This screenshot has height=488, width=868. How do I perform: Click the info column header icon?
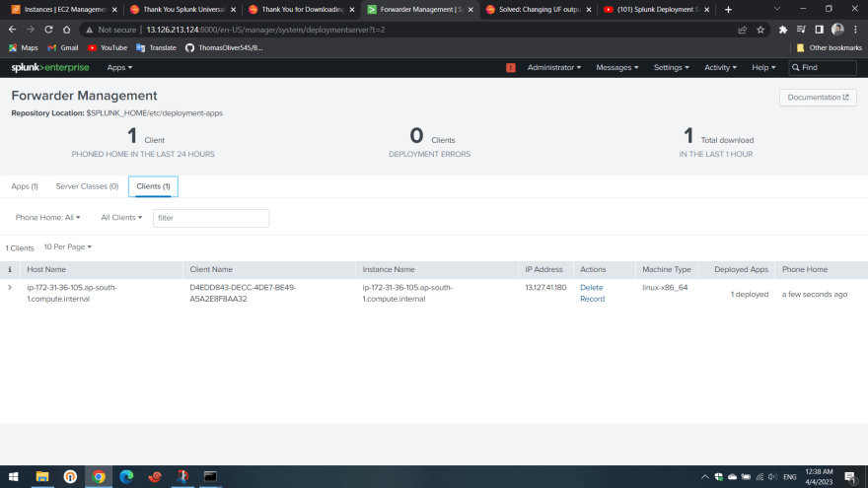click(x=10, y=269)
